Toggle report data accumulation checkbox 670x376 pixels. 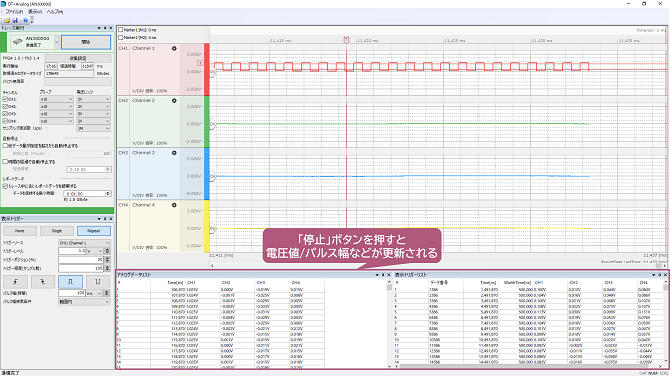(5, 186)
